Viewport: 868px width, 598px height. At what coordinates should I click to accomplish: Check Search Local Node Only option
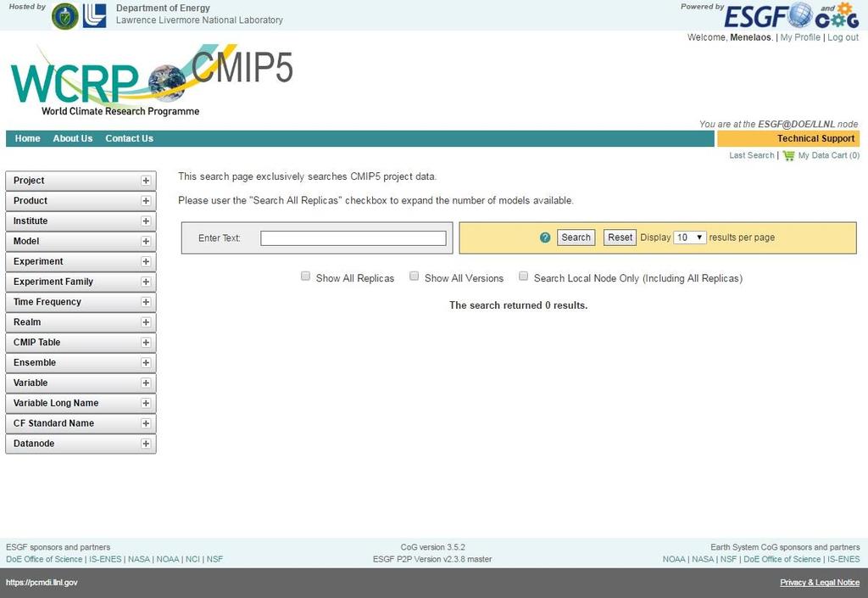tap(523, 276)
